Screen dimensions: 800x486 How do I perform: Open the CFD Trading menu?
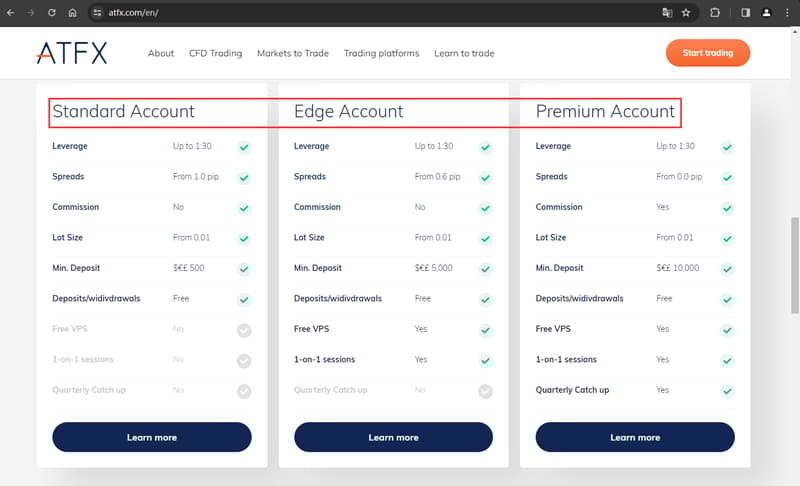[215, 53]
